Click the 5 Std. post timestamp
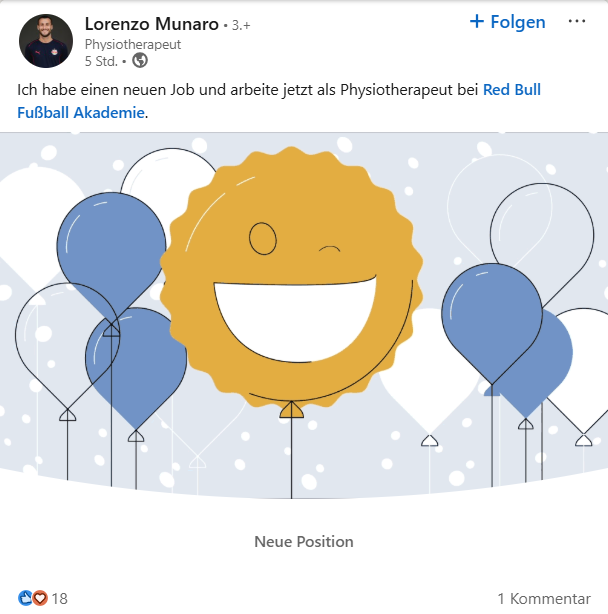Screen dimensions: 608x614 point(102,60)
